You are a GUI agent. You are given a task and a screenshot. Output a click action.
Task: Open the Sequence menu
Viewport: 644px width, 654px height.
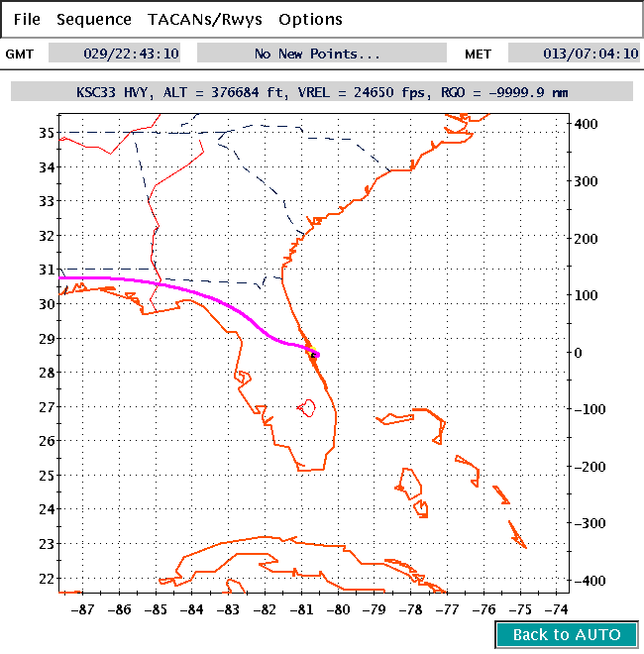[94, 19]
